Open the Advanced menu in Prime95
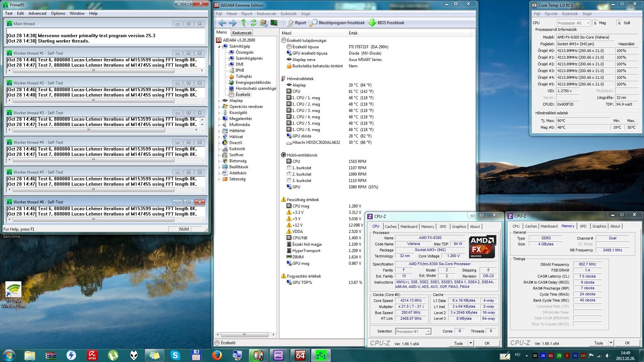 pyautogui.click(x=37, y=13)
